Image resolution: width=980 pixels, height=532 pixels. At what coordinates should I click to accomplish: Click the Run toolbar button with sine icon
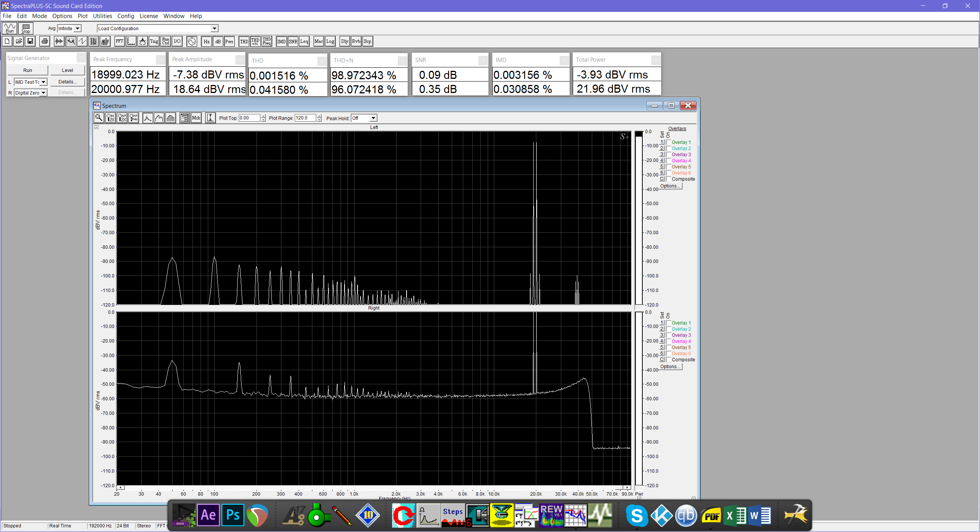(x=10, y=28)
